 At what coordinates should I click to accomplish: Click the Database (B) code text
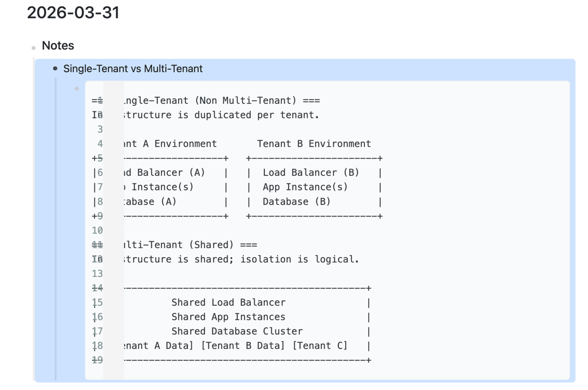pyautogui.click(x=297, y=202)
